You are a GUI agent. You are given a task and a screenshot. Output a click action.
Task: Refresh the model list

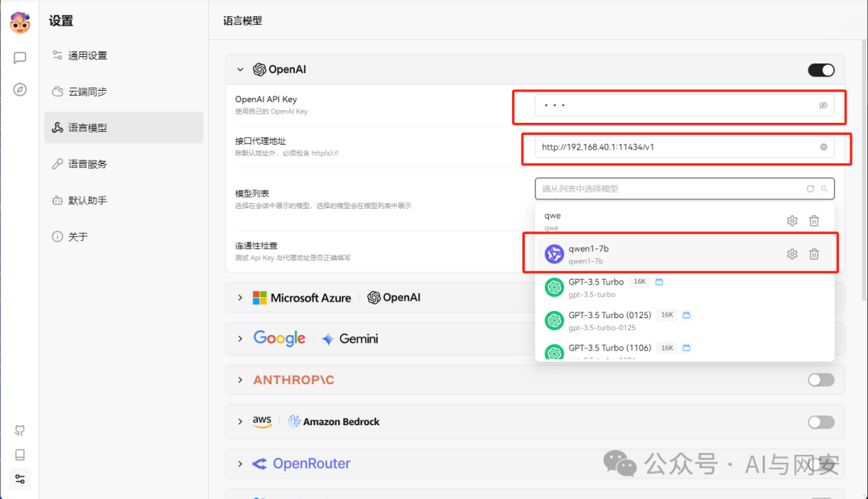click(x=810, y=189)
